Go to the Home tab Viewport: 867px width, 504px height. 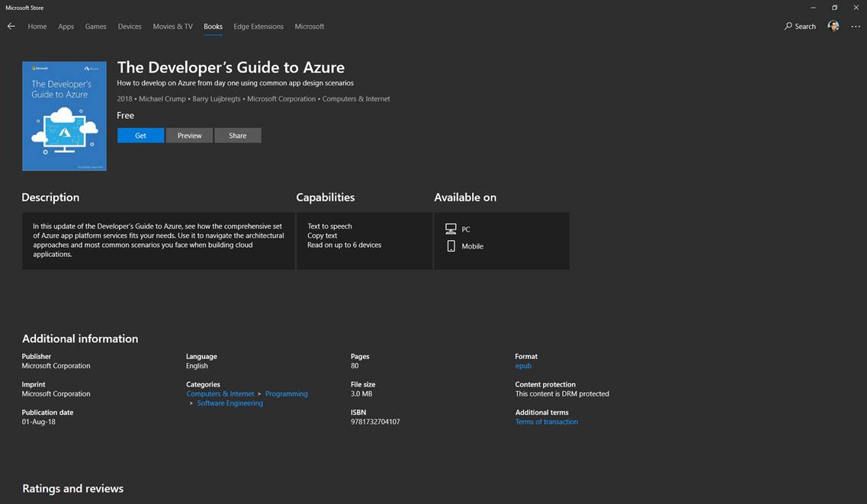[37, 26]
